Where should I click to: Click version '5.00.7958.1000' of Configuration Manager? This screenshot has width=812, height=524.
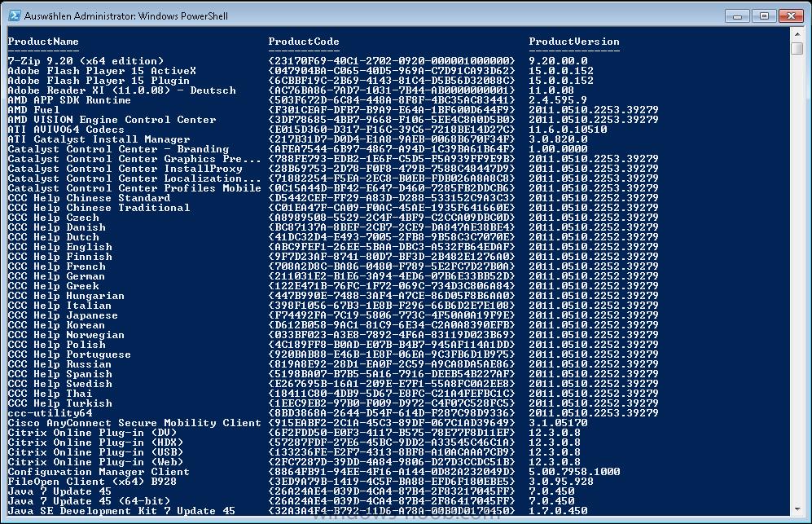point(574,472)
